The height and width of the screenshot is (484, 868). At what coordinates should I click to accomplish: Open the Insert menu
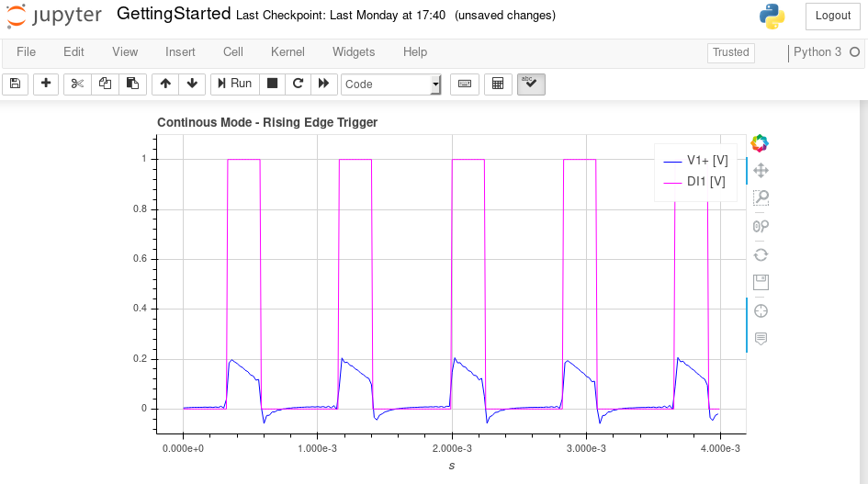tap(180, 52)
